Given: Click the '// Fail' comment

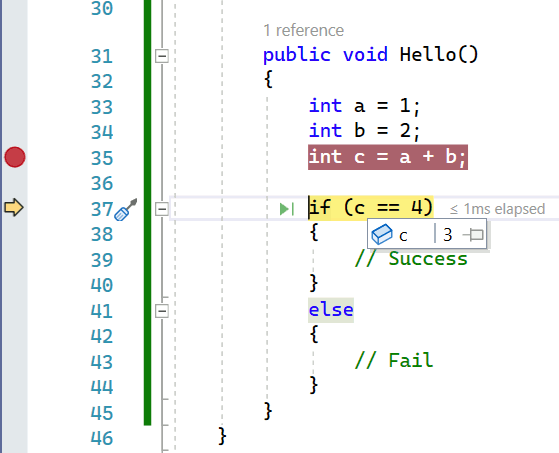Looking at the screenshot, I should [394, 360].
